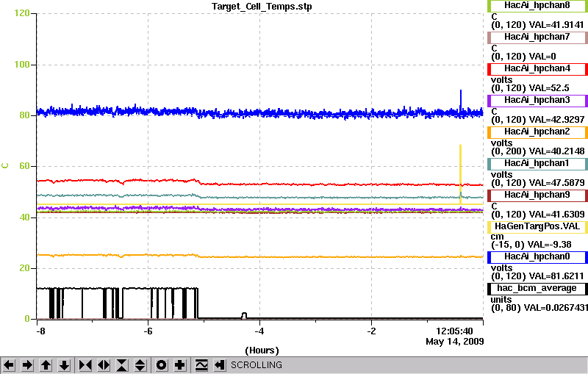Click the vertical zoom out (diamond) button
Viewport: 588px width, 374px height.
(140, 364)
